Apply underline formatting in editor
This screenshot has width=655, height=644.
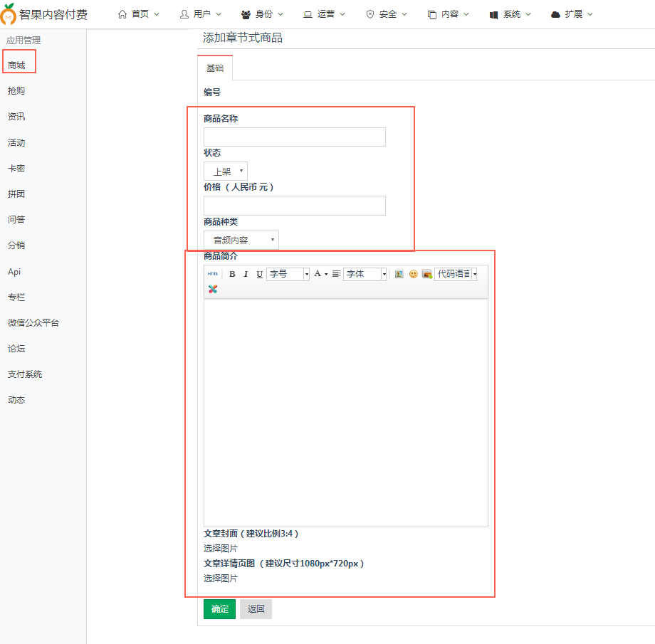click(x=259, y=274)
